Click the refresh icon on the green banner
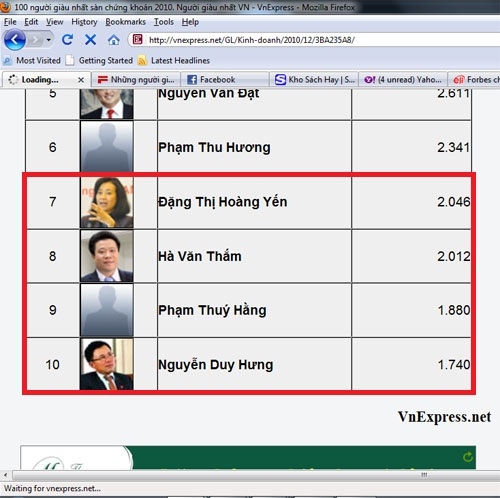500x498 pixels. [468, 457]
